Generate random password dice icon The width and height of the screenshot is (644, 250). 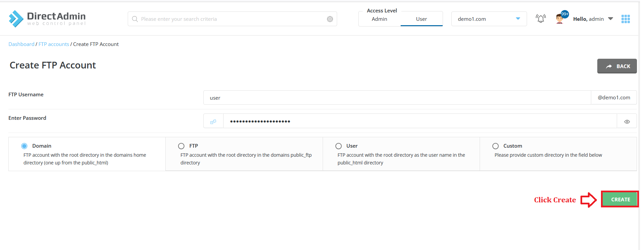click(213, 121)
